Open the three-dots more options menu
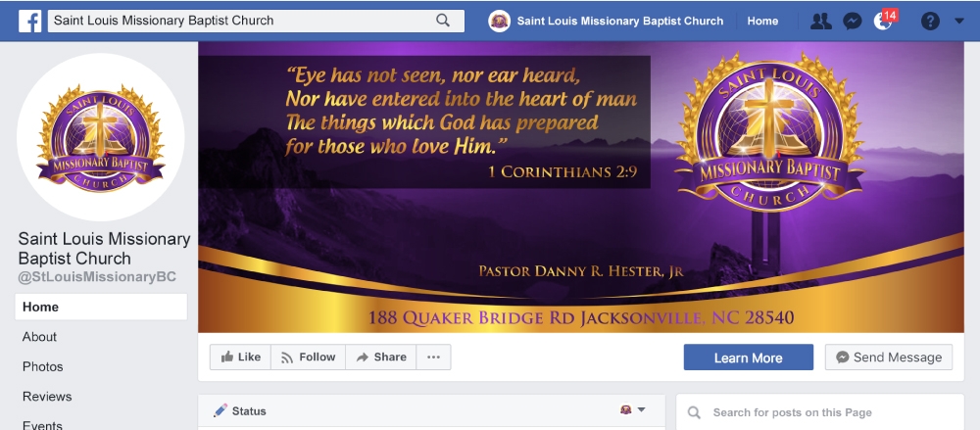This screenshot has height=430, width=980. coord(433,358)
